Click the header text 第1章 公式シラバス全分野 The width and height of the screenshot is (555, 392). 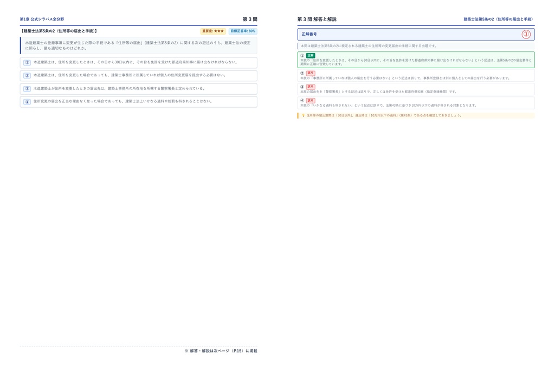pyautogui.click(x=42, y=19)
